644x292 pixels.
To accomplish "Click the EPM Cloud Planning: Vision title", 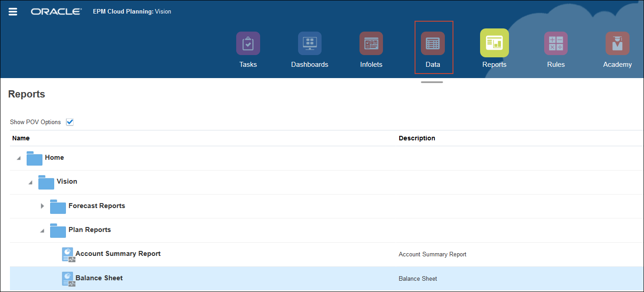I will [x=132, y=11].
